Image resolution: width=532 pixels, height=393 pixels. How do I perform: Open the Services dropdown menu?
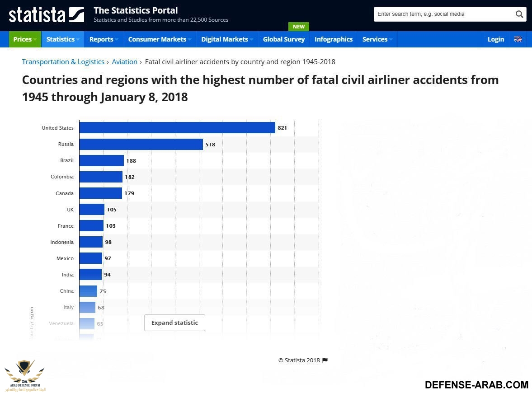pyautogui.click(x=377, y=39)
